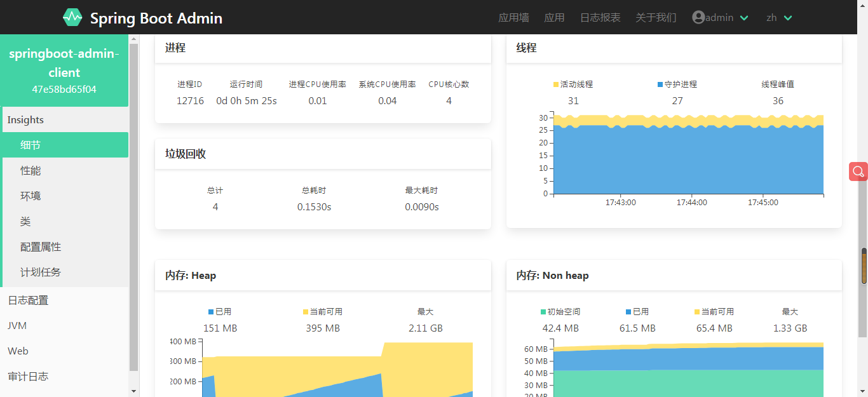Click the blue 守护进程 legend swatch

660,84
